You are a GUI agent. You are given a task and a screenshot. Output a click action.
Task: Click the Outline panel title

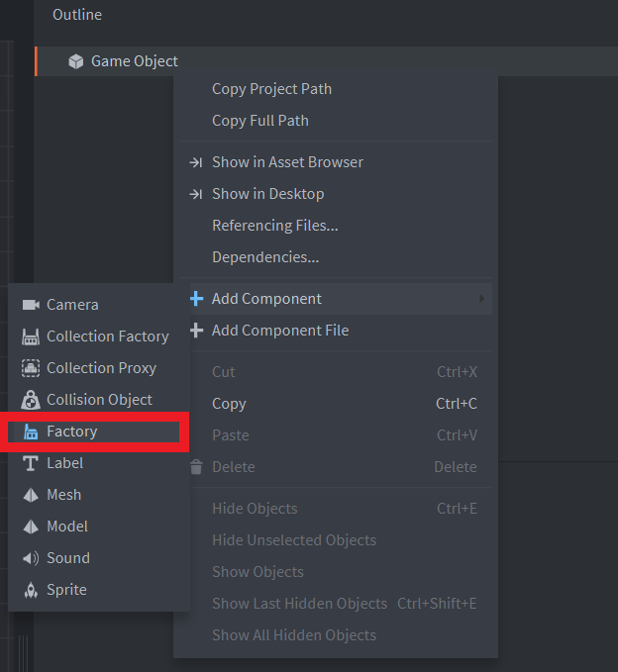[77, 15]
